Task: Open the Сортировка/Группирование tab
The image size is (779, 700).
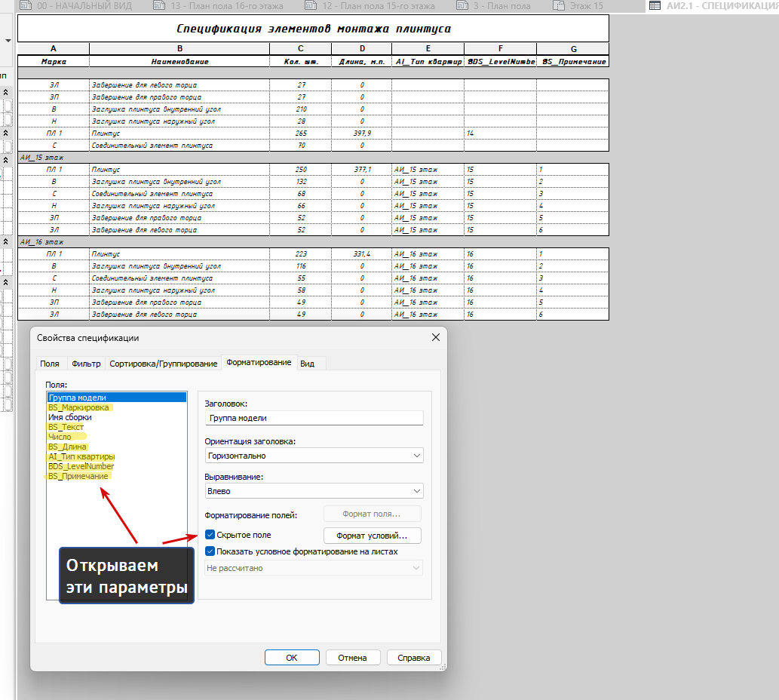Action: coord(164,364)
